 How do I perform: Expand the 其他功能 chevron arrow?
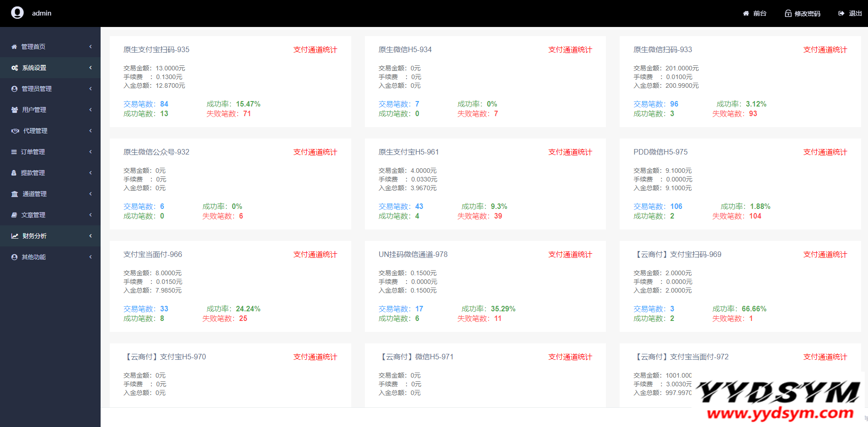91,257
